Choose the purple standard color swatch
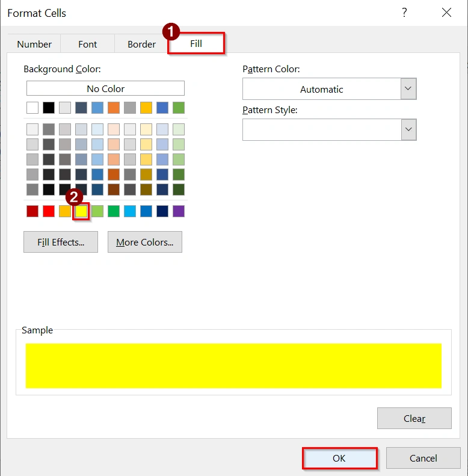This screenshot has width=468, height=476. [179, 211]
